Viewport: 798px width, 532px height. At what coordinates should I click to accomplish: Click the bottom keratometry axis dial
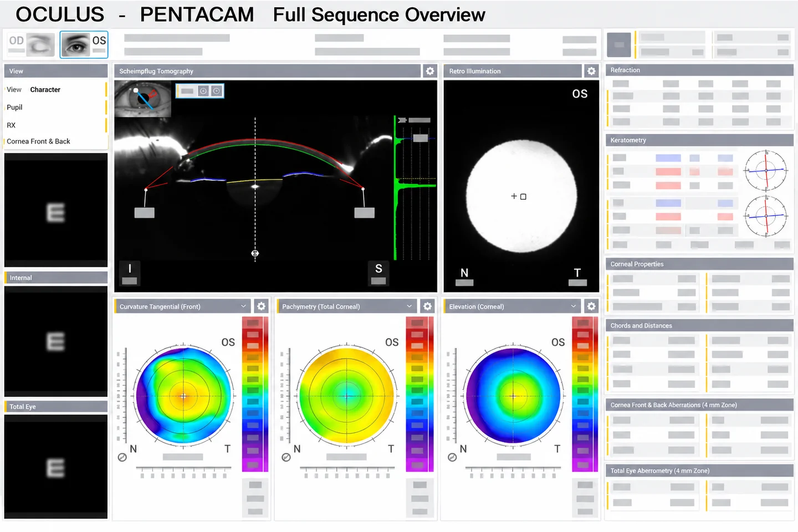point(766,216)
